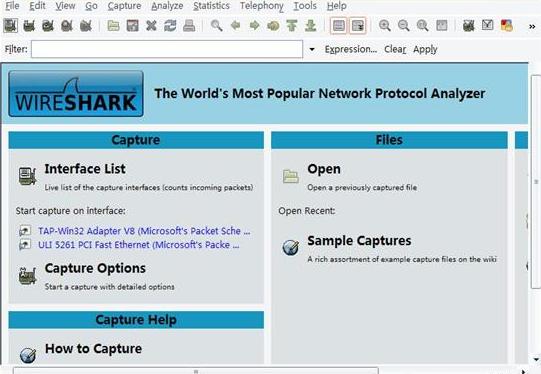Expand toolbar overflow chevron
The height and width of the screenshot is (374, 541).
coord(532,27)
